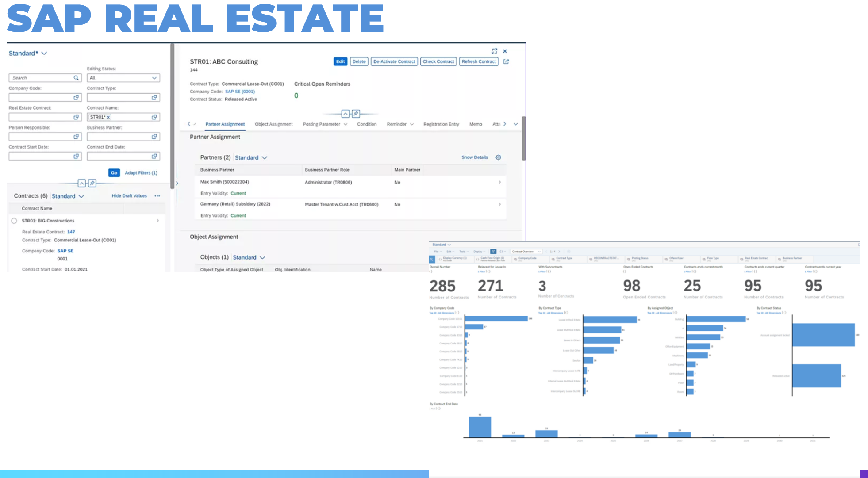868x478 pixels.
Task: Open the dashboard Standard variant dropdown
Action: point(442,245)
